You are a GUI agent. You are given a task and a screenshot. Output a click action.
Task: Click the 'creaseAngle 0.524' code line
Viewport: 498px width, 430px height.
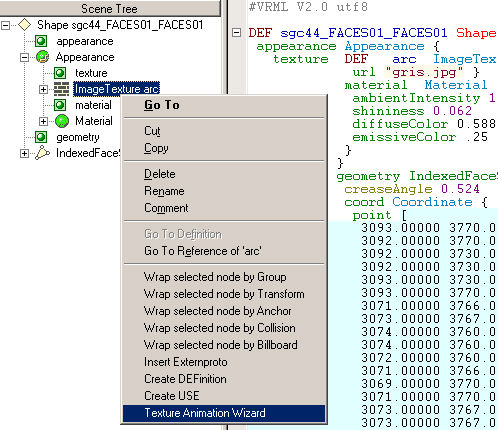point(412,189)
